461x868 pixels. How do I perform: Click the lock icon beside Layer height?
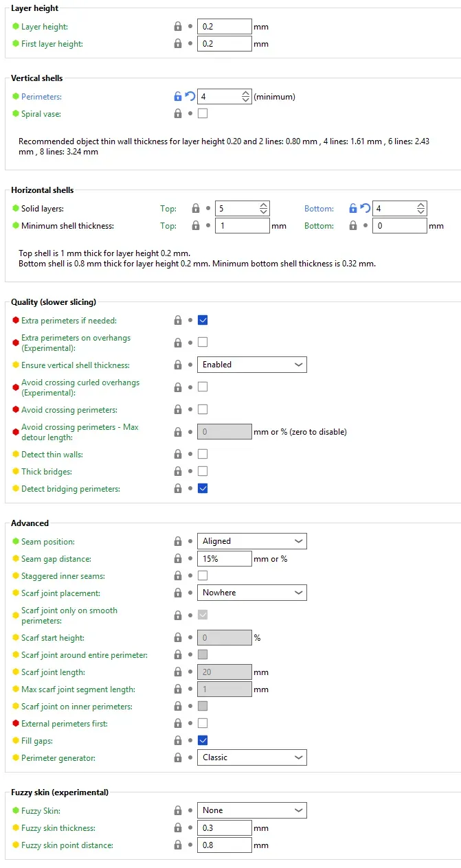[178, 27]
